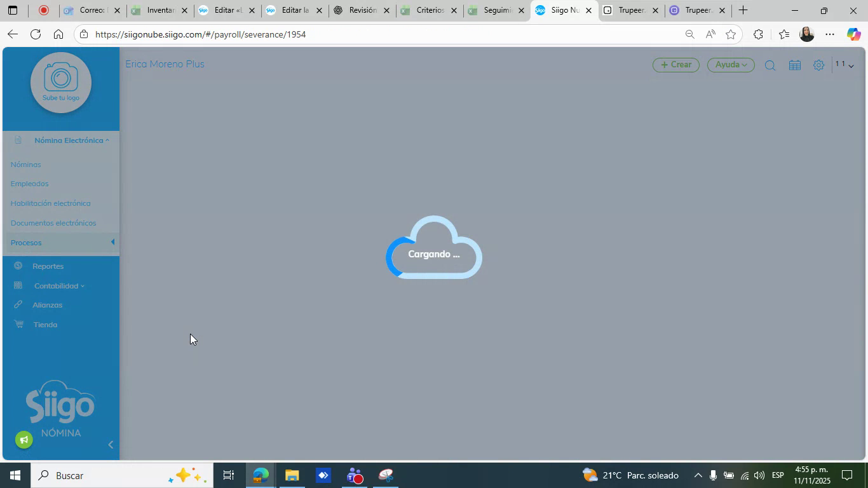
Task: Expand the Contabilidad dropdown
Action: coord(59,286)
